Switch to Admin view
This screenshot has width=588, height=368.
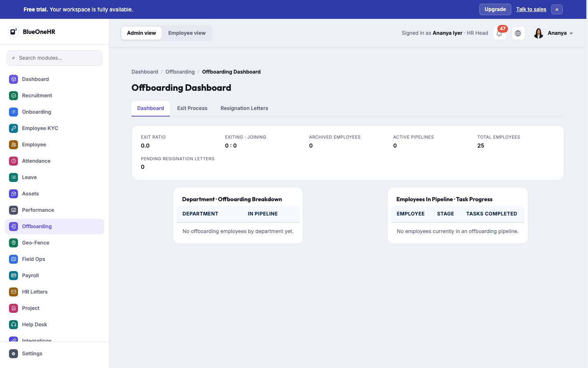point(141,33)
